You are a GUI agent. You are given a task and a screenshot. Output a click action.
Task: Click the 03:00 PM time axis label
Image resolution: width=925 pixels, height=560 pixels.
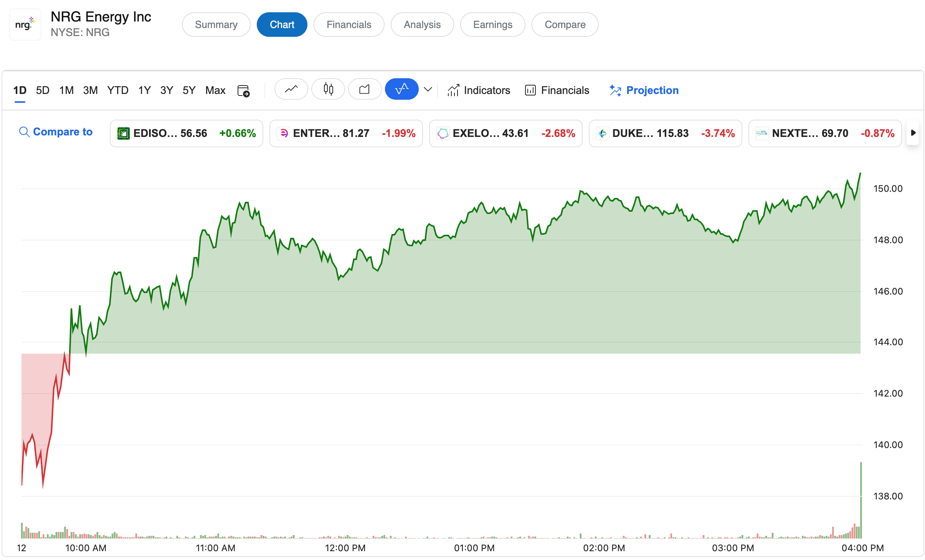click(733, 548)
